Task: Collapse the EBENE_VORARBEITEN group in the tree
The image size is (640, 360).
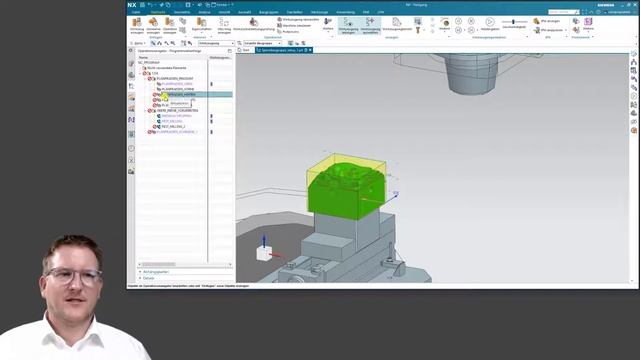Action: [145, 111]
